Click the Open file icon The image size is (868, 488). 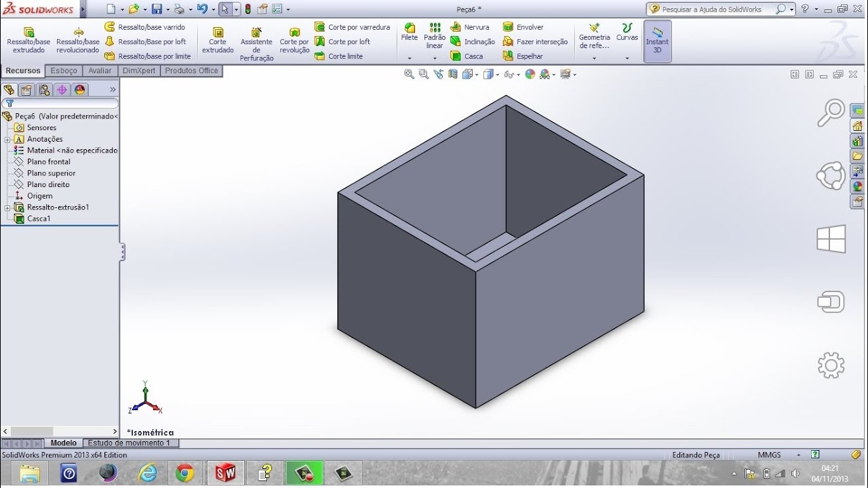click(134, 9)
